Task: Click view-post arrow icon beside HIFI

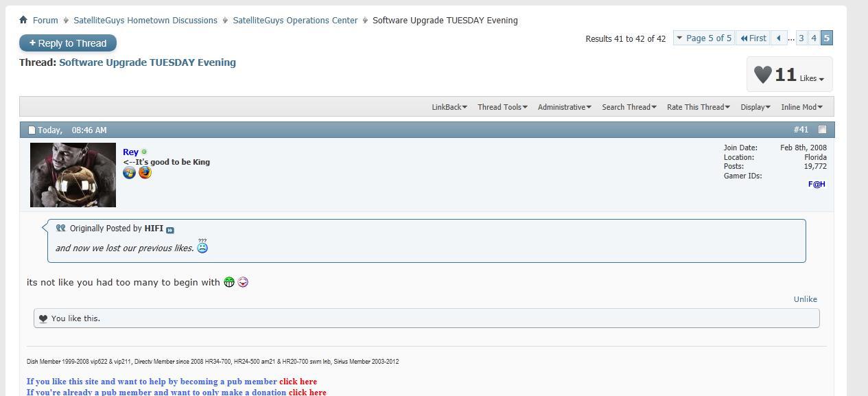Action: pos(170,230)
